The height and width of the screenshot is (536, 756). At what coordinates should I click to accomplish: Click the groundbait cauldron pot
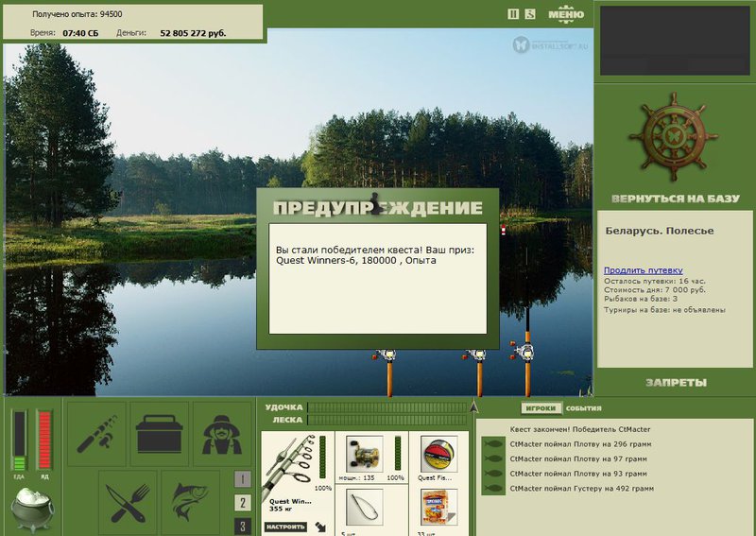click(32, 509)
